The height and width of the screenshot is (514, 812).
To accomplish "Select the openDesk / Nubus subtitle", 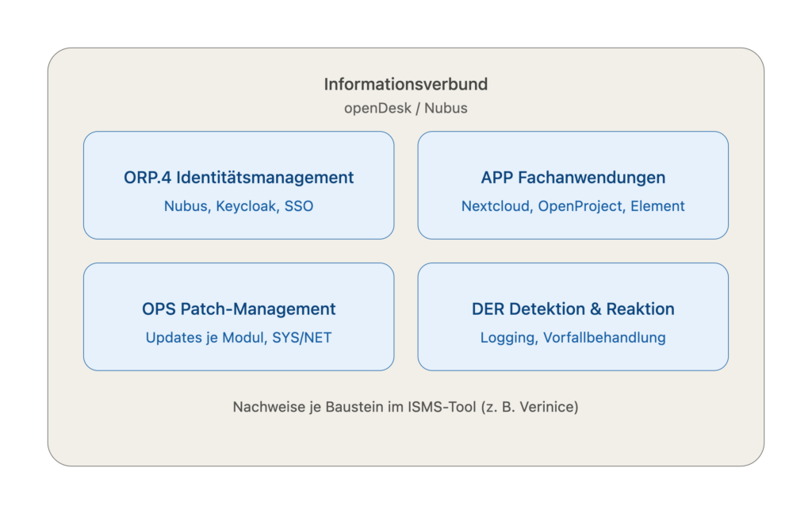I will (405, 108).
